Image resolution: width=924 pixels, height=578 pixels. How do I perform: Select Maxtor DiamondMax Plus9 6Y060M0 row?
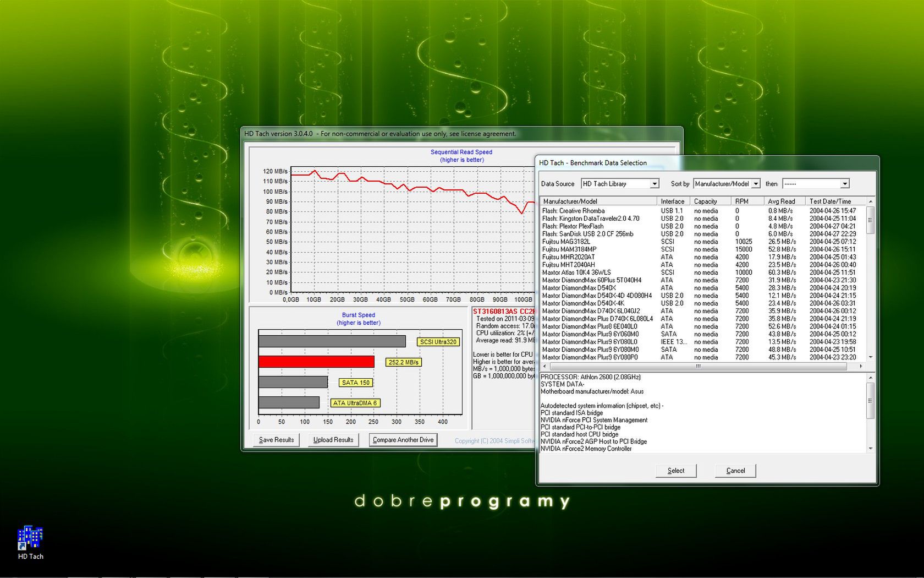[703, 334]
